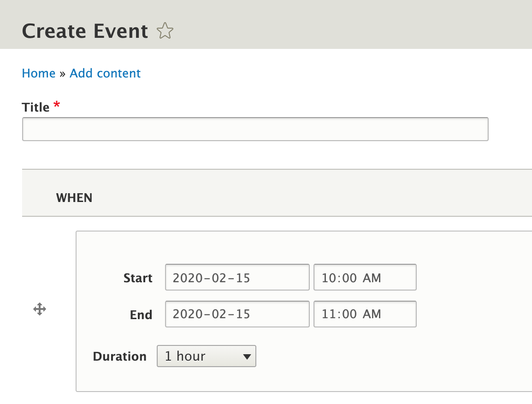Click the WHEN section header
The width and height of the screenshot is (532, 404).
[x=74, y=198]
